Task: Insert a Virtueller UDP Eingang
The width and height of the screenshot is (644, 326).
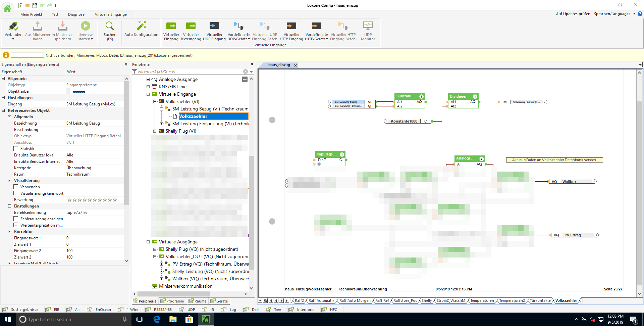Action: [x=214, y=27]
